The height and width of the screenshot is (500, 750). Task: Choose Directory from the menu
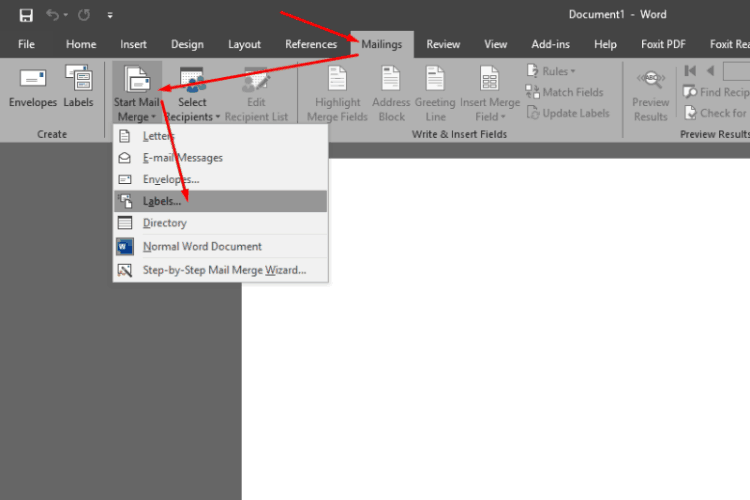pos(221,223)
